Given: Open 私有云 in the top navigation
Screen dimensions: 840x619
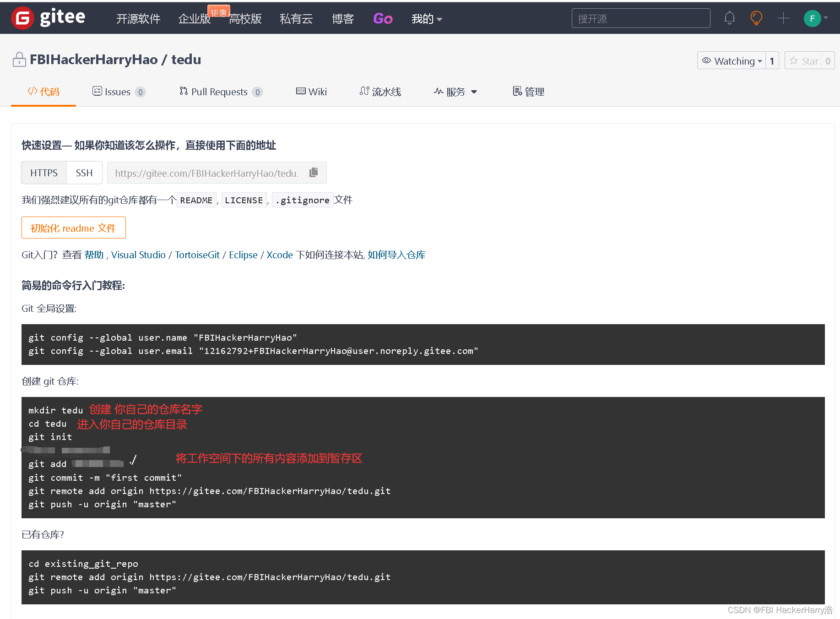Looking at the screenshot, I should point(296,19).
